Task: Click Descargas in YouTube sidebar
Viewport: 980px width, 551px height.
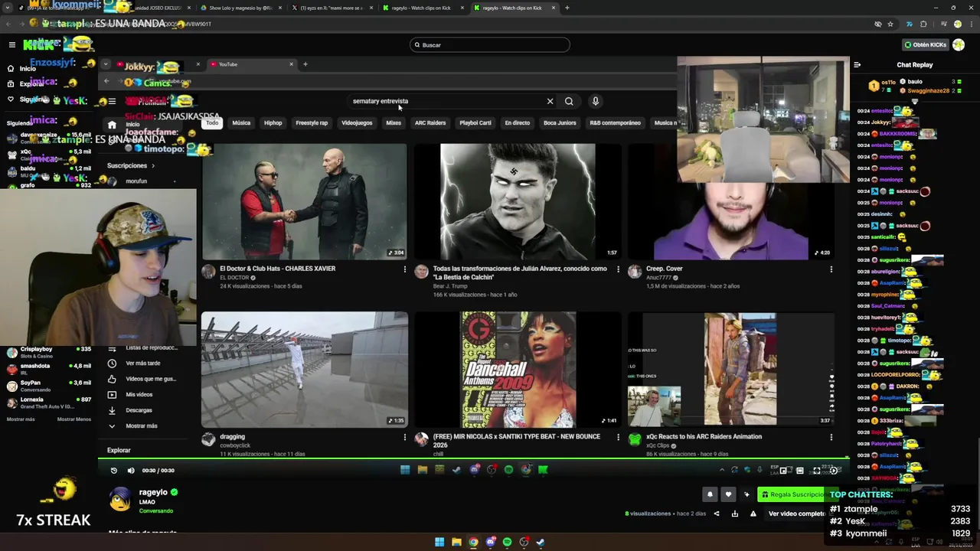Action: [139, 410]
